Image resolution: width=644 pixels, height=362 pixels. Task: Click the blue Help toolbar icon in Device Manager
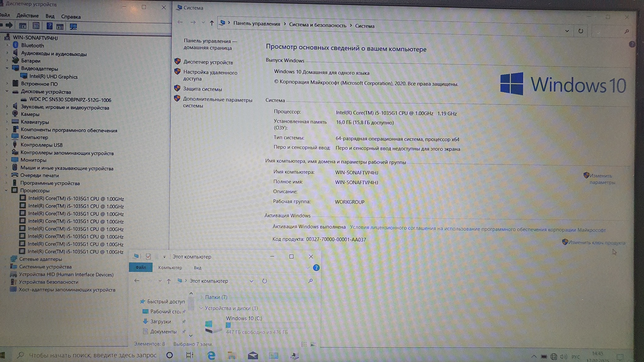[49, 26]
